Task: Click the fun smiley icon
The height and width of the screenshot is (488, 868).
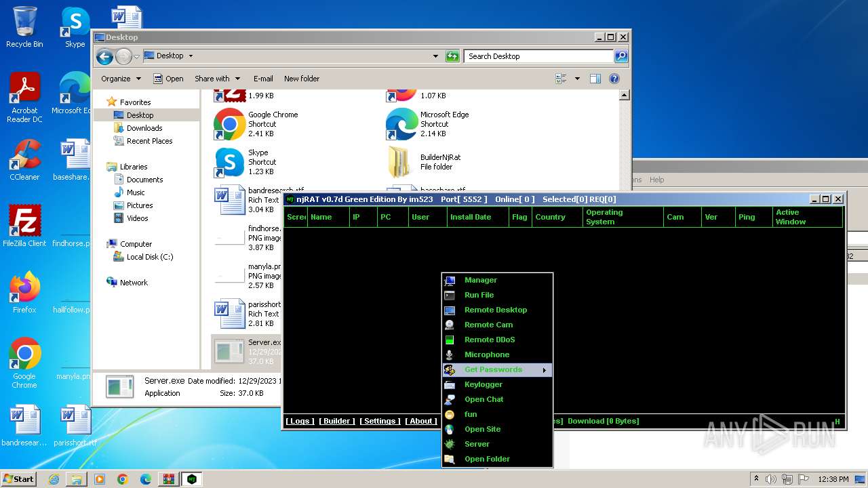Action: coord(450,414)
